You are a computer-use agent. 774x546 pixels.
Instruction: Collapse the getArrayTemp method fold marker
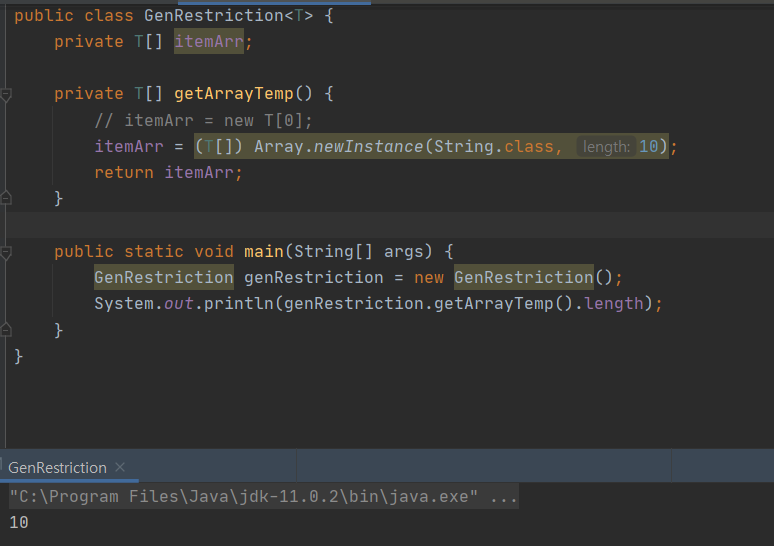pos(6,94)
